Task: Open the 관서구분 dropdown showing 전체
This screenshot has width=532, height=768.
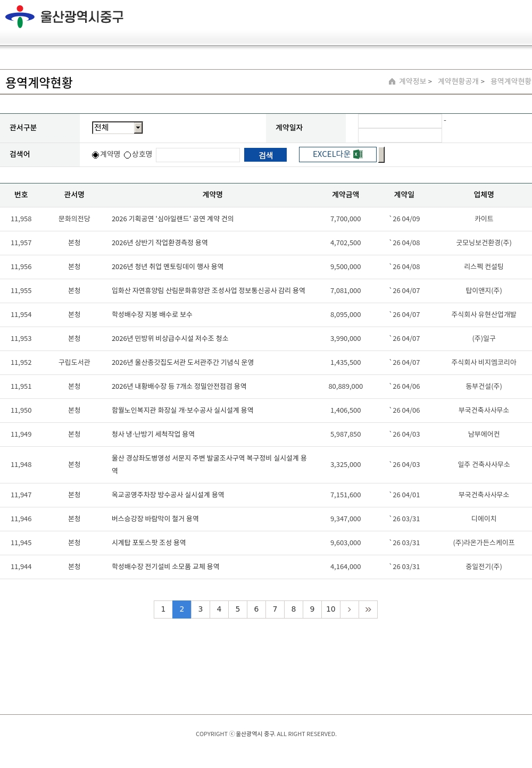Action: tap(113, 128)
